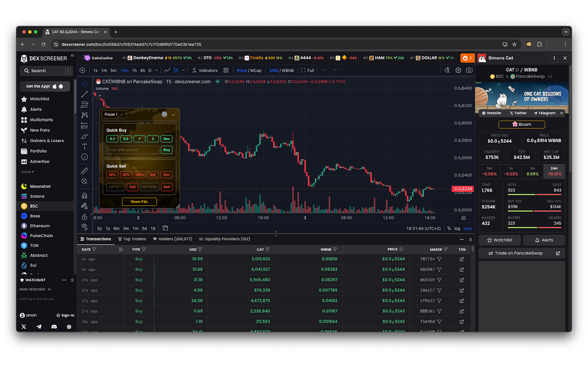
Task: Select the brush drawing tool
Action: point(85,136)
